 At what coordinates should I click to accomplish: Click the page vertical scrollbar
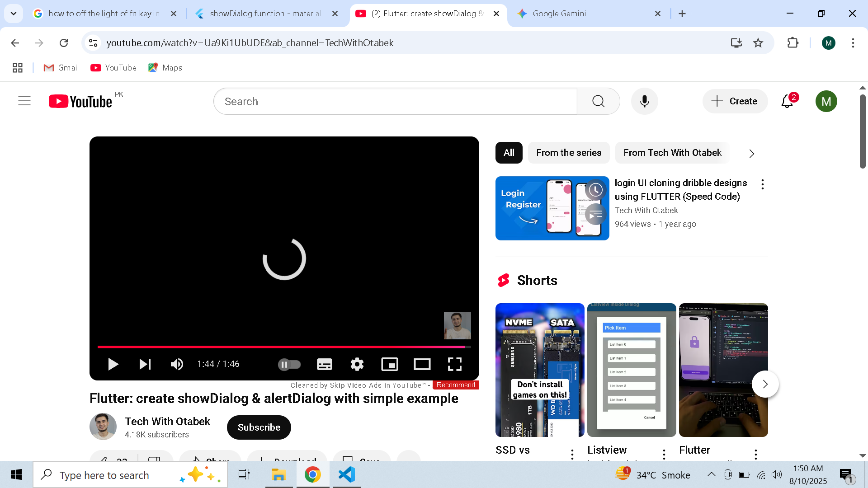click(x=863, y=131)
